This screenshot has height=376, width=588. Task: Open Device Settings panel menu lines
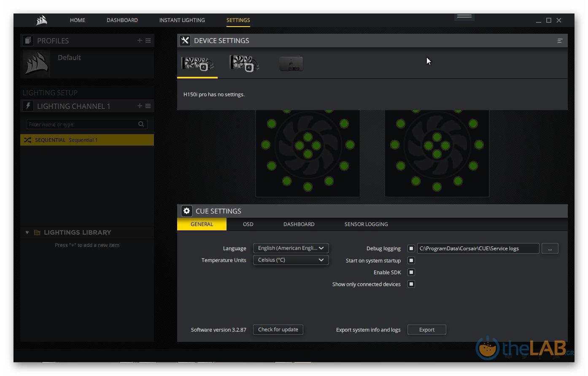(560, 41)
